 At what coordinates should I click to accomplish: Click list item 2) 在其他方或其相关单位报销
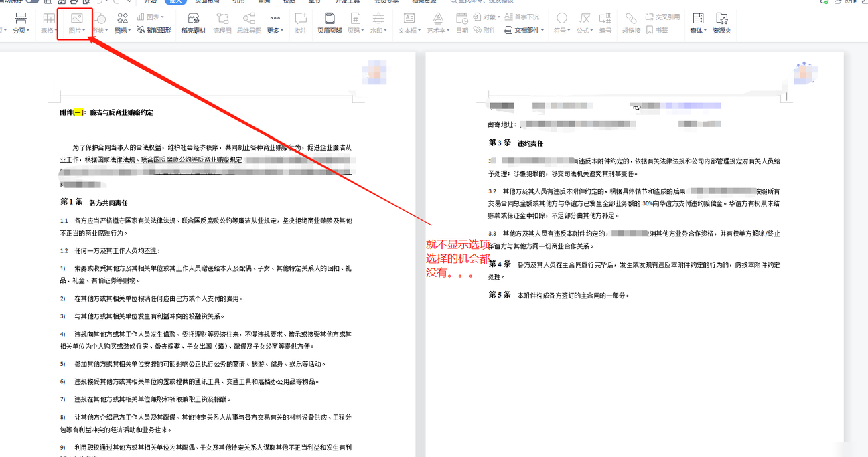click(x=151, y=299)
